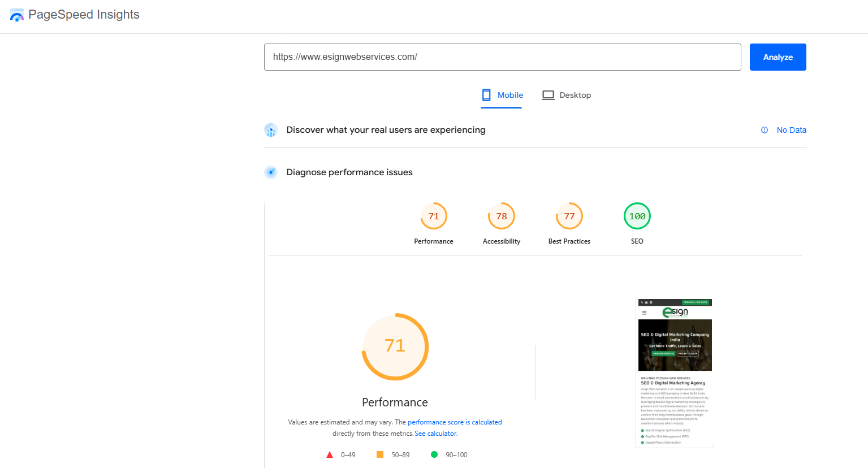Image resolution: width=868 pixels, height=468 pixels.
Task: Click the Performance score gauge showing 71
Action: (434, 215)
